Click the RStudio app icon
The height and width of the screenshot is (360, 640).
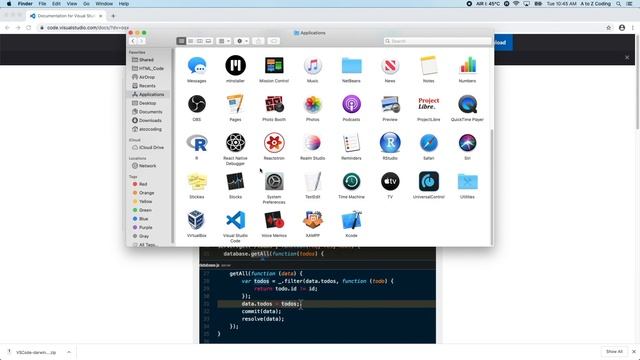click(390, 143)
